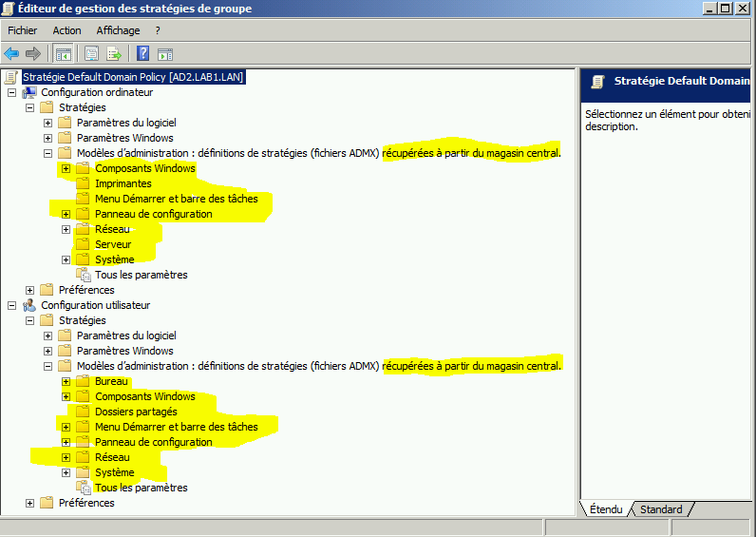Collapse user Modèles d'administration node
The height and width of the screenshot is (537, 756).
[47, 366]
